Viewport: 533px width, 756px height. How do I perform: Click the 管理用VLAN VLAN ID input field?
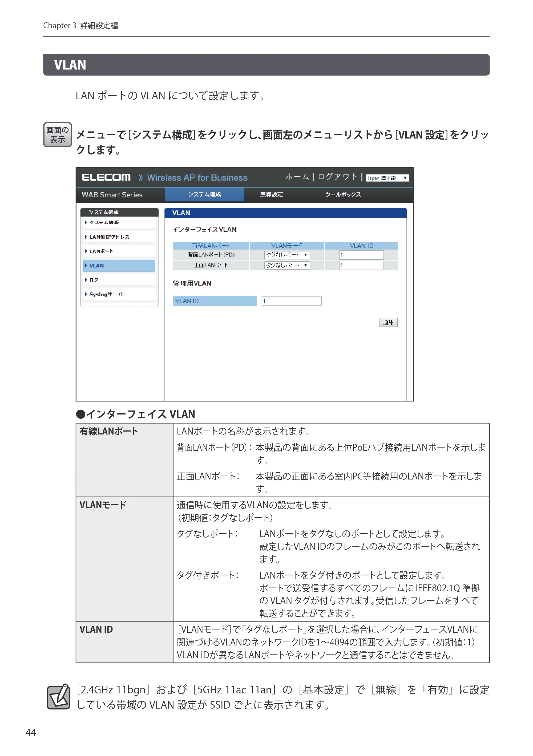tap(292, 301)
